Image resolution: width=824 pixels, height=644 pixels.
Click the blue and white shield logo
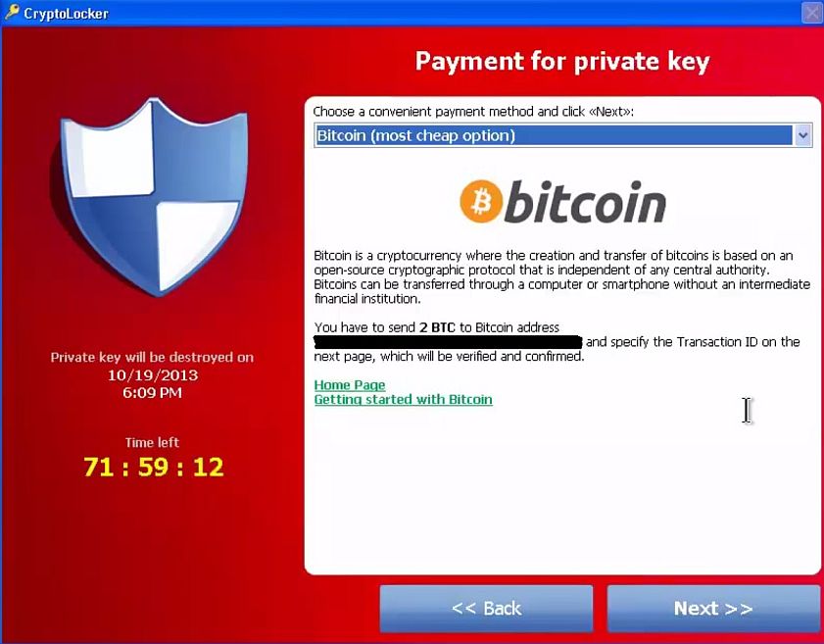(151, 196)
